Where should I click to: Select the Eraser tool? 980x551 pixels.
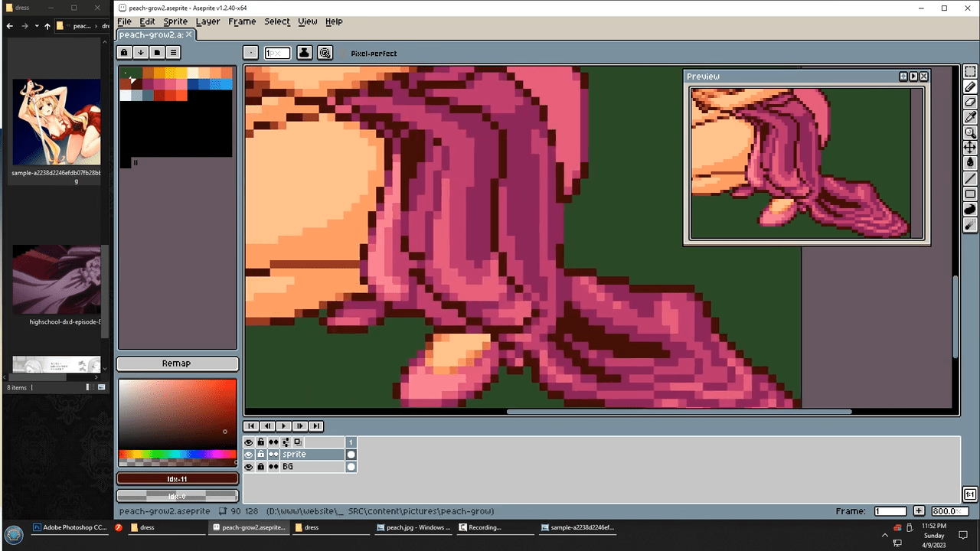(x=970, y=103)
